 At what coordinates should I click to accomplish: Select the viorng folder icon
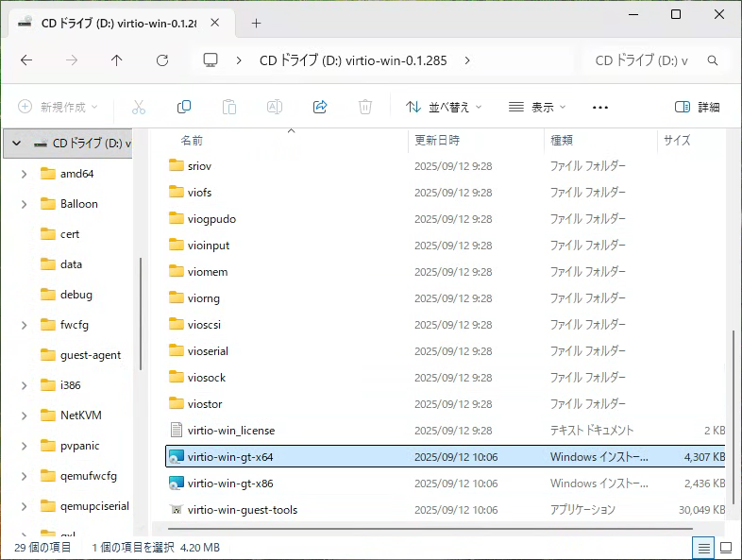pyautogui.click(x=176, y=298)
